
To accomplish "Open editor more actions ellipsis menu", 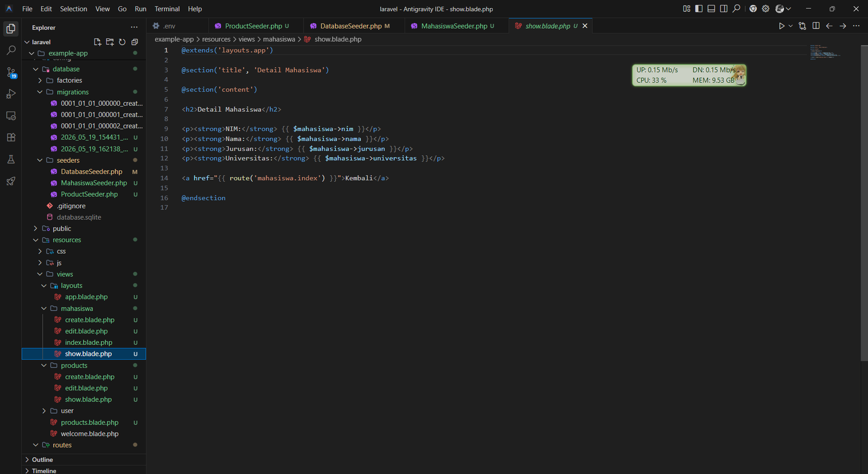I will click(x=856, y=25).
